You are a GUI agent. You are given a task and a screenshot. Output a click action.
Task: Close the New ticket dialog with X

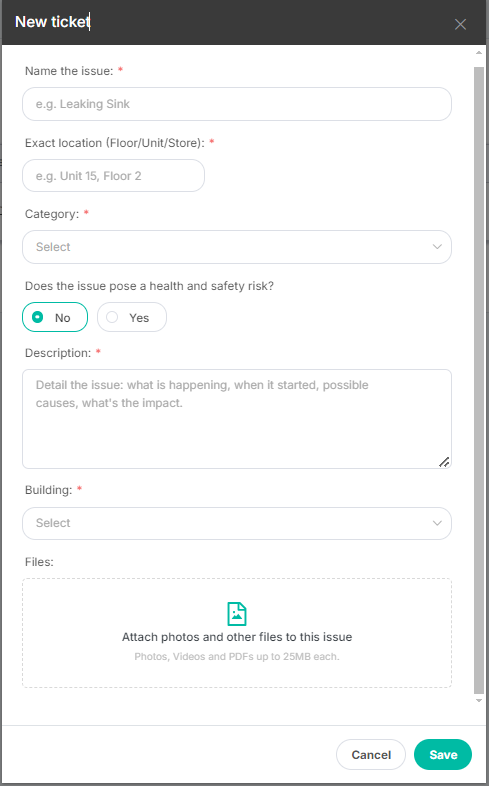click(x=460, y=24)
